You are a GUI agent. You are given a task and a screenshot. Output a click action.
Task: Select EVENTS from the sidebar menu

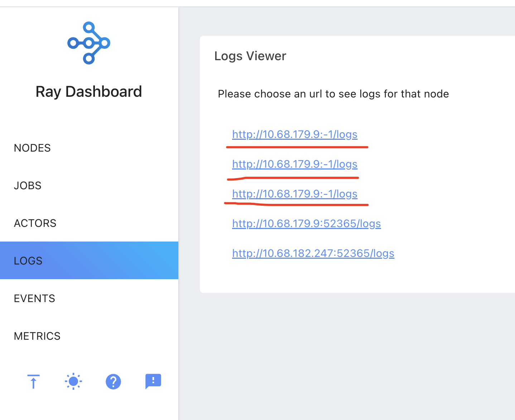click(x=34, y=298)
